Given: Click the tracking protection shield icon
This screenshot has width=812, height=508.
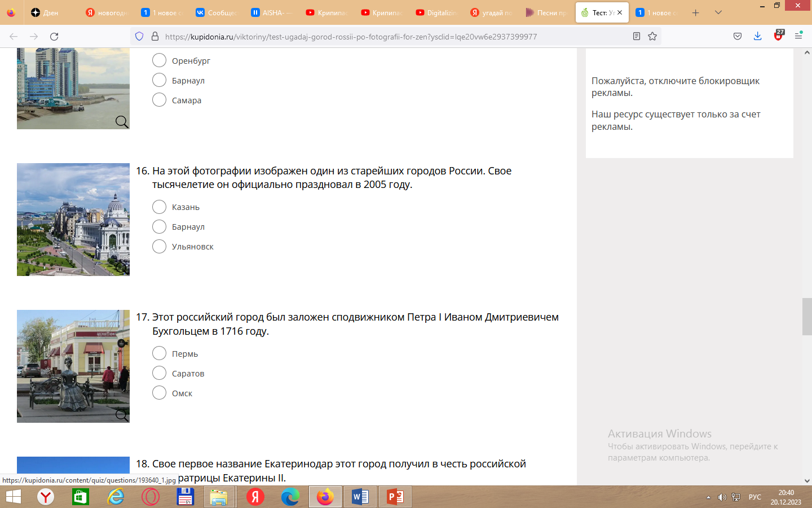Looking at the screenshot, I should (x=139, y=37).
